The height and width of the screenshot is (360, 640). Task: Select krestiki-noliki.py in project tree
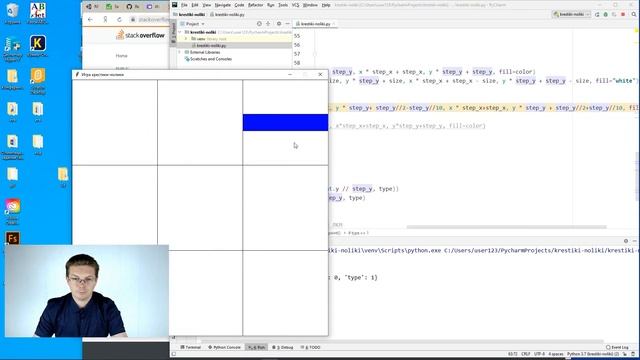pos(211,45)
